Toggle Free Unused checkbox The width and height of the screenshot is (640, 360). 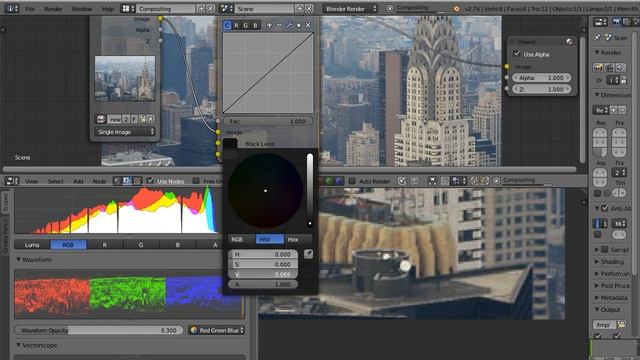click(x=196, y=180)
